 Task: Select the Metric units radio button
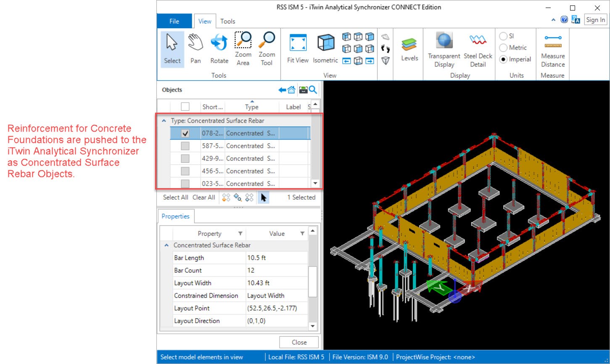click(x=503, y=48)
